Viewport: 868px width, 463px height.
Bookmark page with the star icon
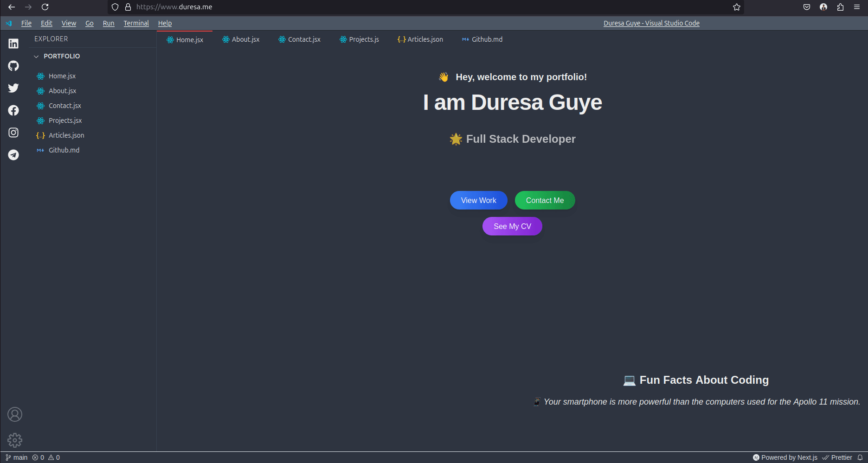(736, 7)
